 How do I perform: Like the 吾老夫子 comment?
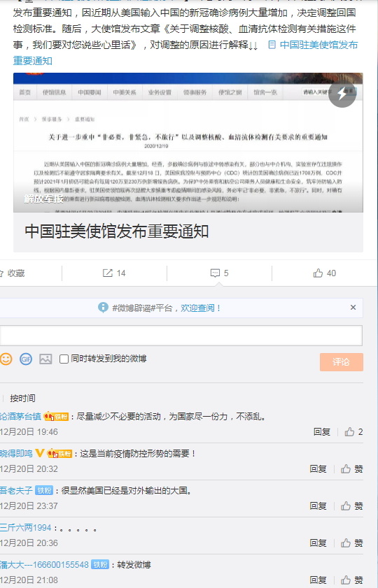tap(351, 506)
